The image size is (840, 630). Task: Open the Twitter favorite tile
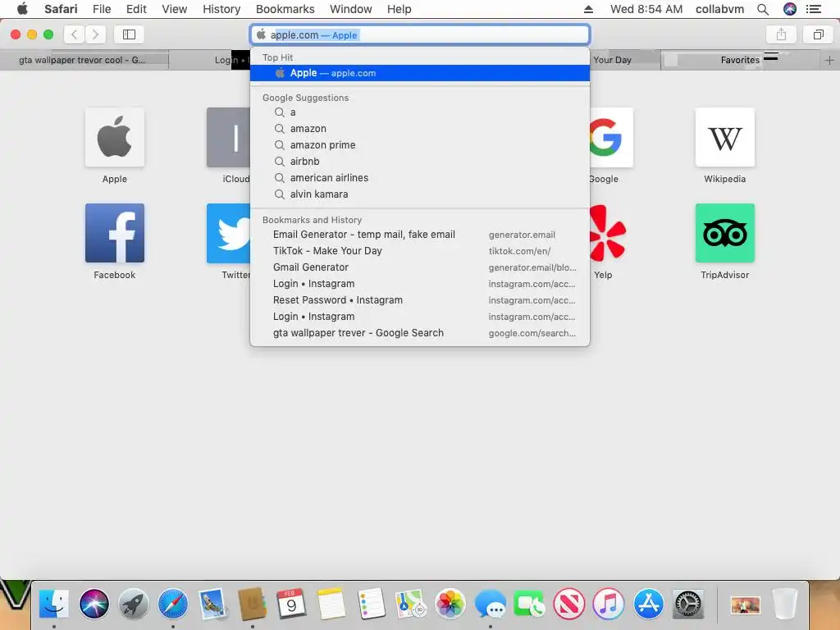229,233
